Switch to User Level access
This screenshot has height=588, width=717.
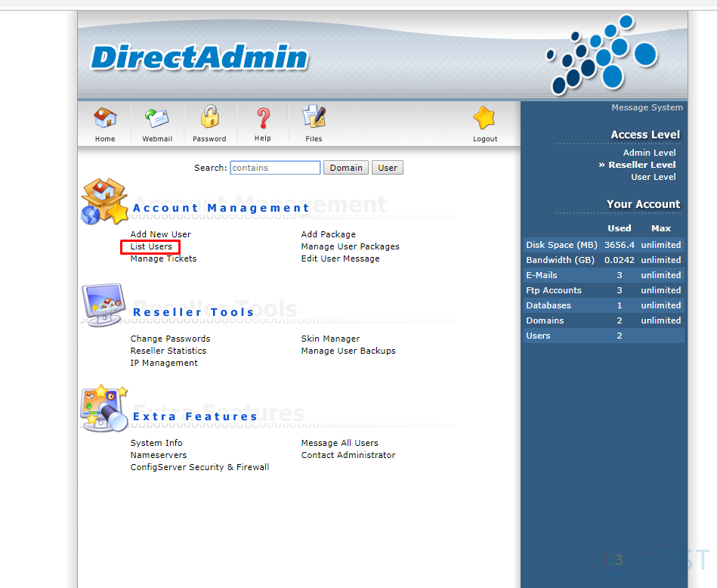click(x=654, y=177)
